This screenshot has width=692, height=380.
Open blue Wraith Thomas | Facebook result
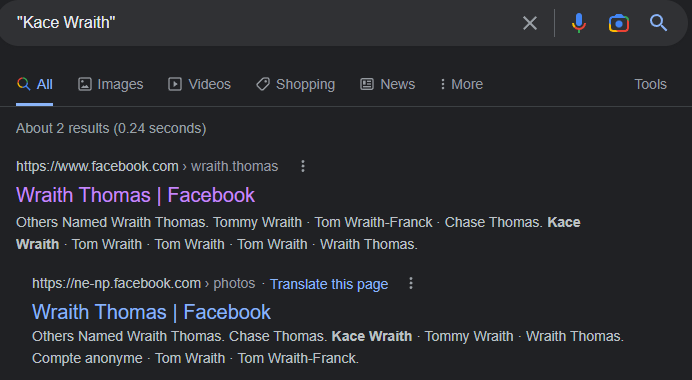(151, 312)
